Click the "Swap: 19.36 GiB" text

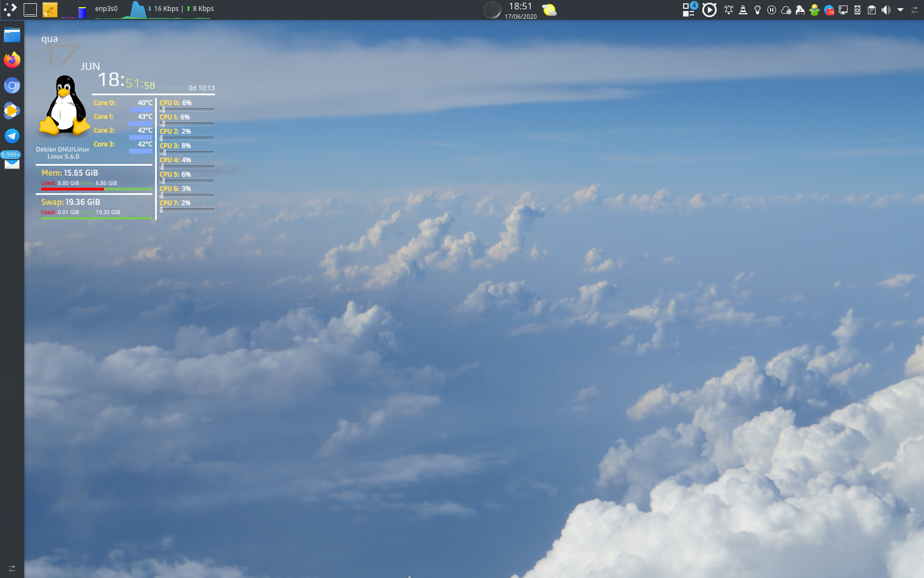(x=70, y=202)
